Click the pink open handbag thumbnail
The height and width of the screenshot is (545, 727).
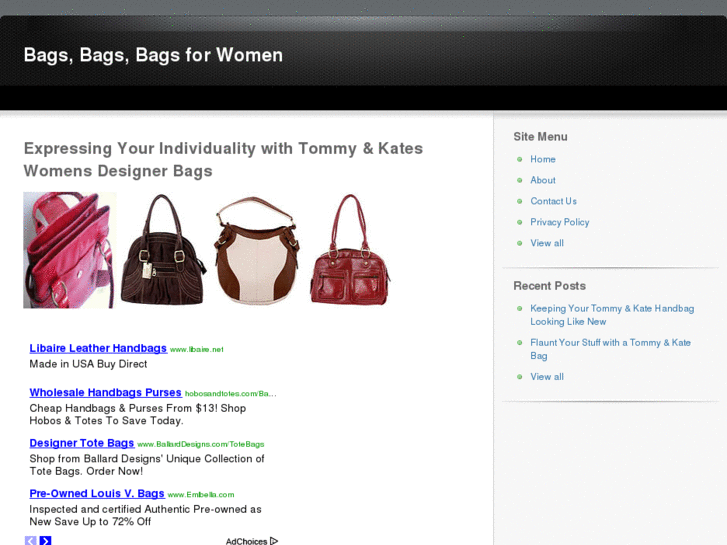[69, 250]
